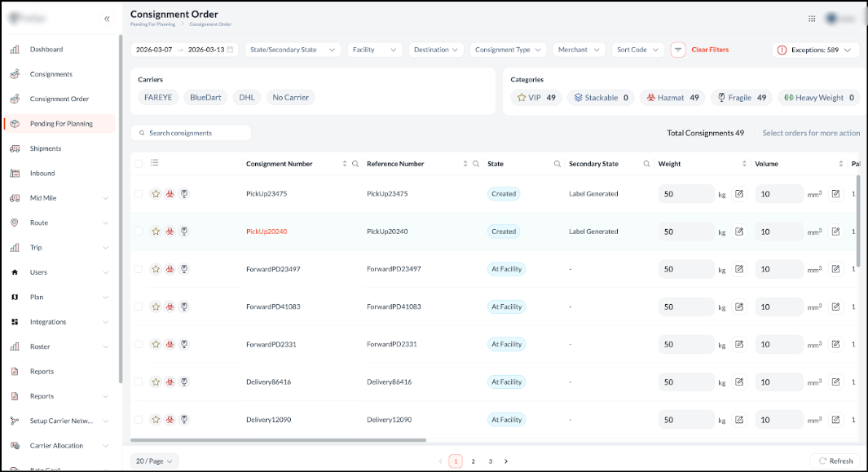Select checkbox for ForwardPD41083 row

pyautogui.click(x=139, y=307)
